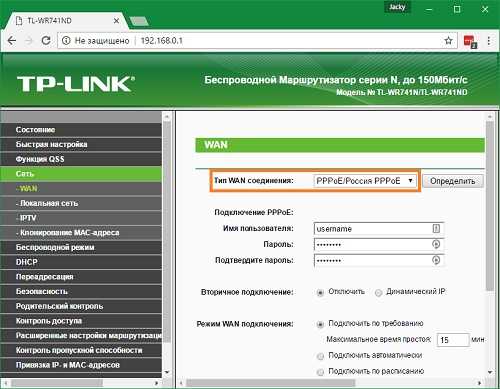The height and width of the screenshot is (389, 500).
Task: Click the main panel vertical scrollbar thumb
Action: [490, 207]
